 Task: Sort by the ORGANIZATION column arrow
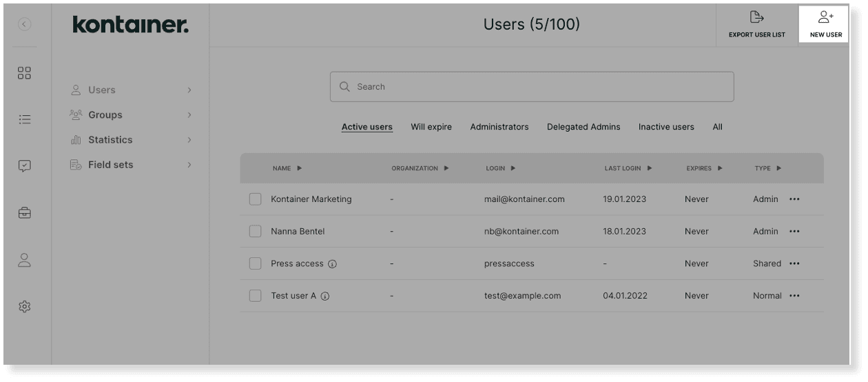tap(446, 168)
